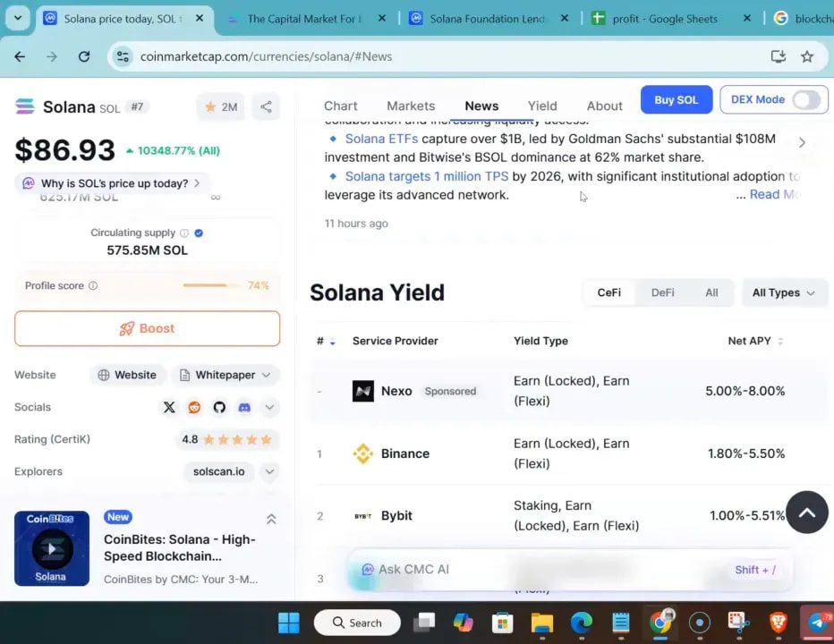Viewport: 834px width, 644px height.
Task: Visit Solana's GitHub via the icon
Action: [219, 407]
